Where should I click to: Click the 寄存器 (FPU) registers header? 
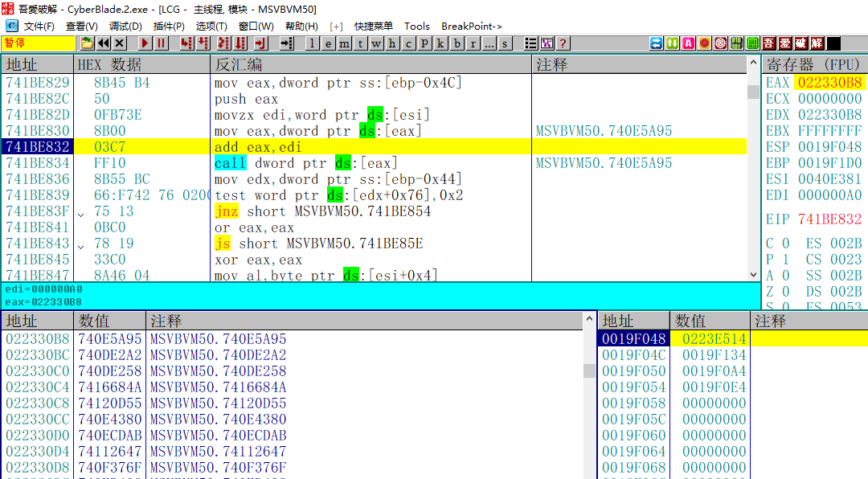click(x=815, y=64)
